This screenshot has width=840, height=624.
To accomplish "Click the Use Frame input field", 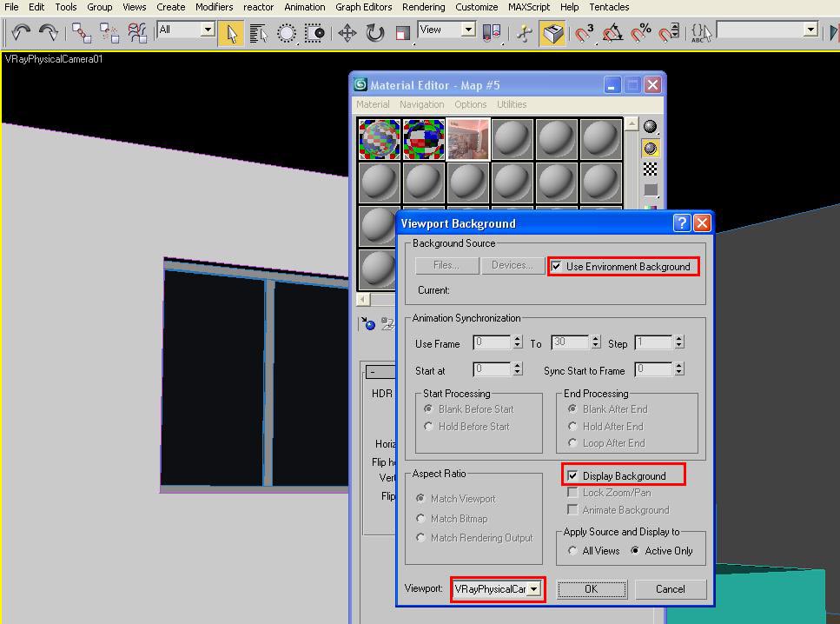I will [493, 342].
